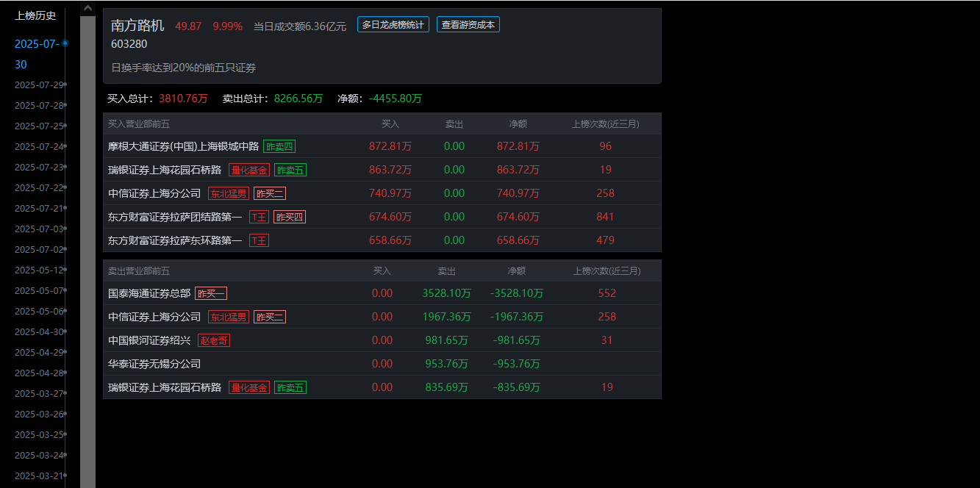This screenshot has width=980, height=488.
Task: Click 昨卖五 tag in the sell table
Action: tap(290, 387)
